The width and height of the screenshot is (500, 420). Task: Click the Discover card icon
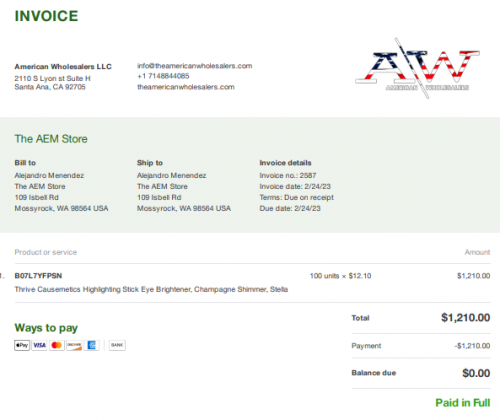pos(74,345)
